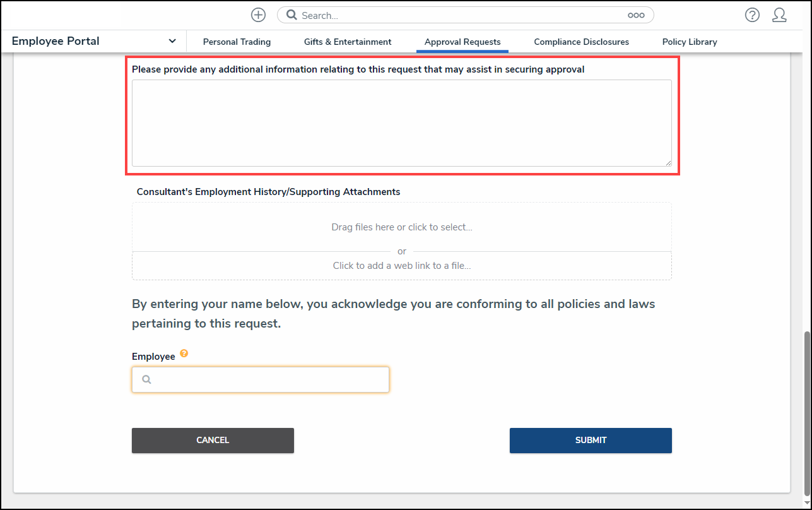Click the textarea resize handle corner
This screenshot has height=510, width=812.
point(668,162)
